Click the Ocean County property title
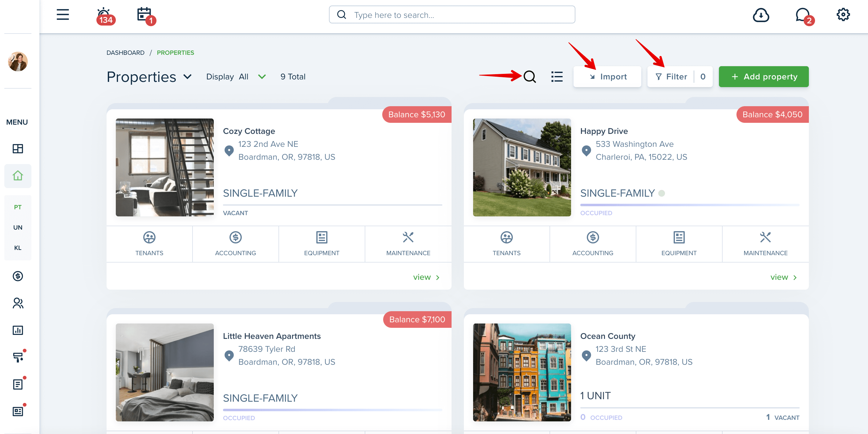The width and height of the screenshot is (868, 434). tap(607, 336)
